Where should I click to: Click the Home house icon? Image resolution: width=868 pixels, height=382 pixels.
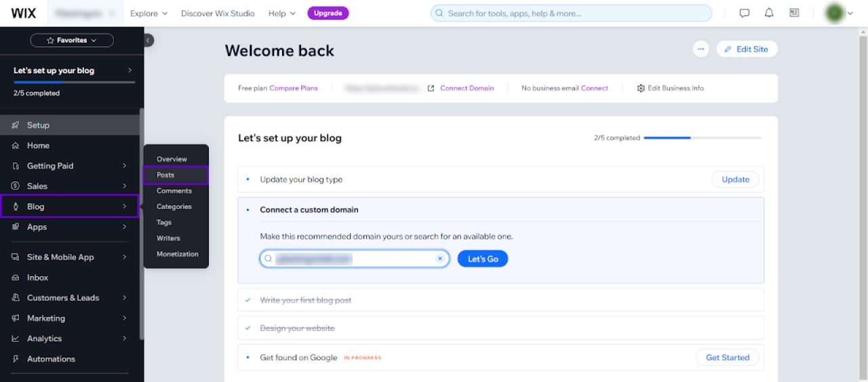[15, 145]
